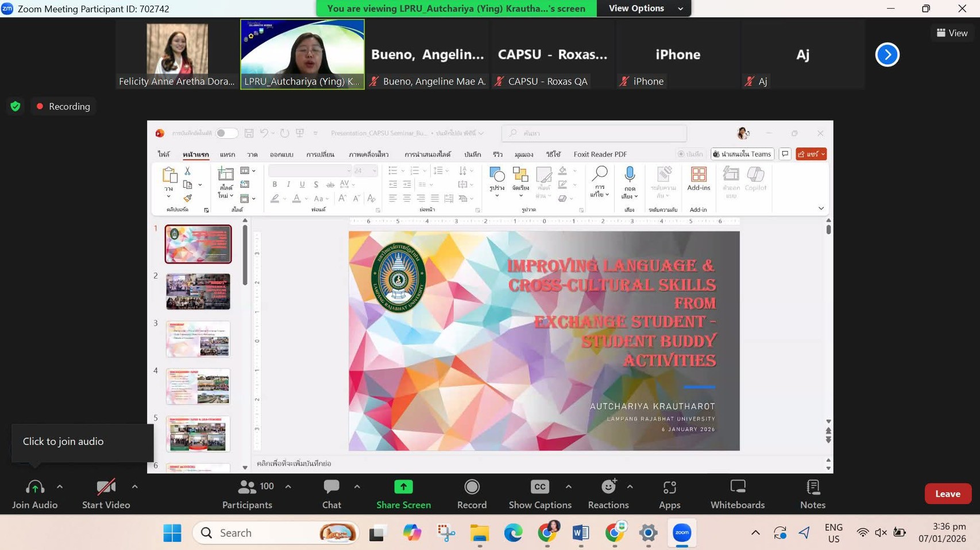Expand the arrow next to Start Video
The image size is (980, 550).
click(134, 486)
